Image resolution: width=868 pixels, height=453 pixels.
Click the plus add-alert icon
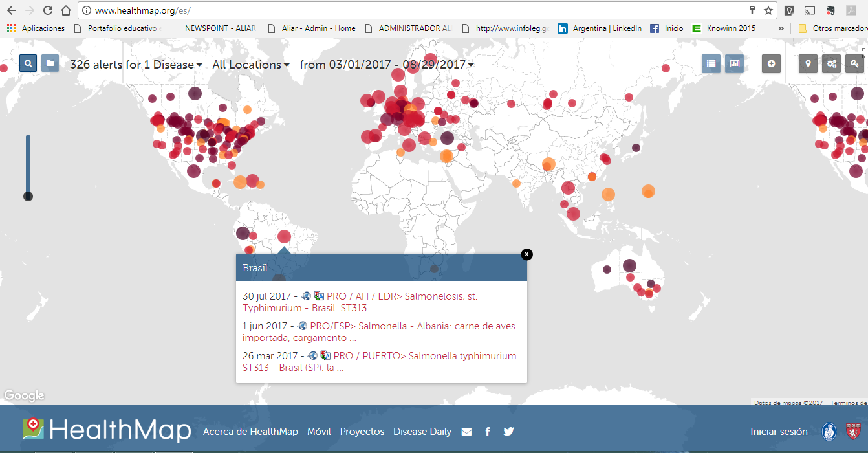point(771,63)
